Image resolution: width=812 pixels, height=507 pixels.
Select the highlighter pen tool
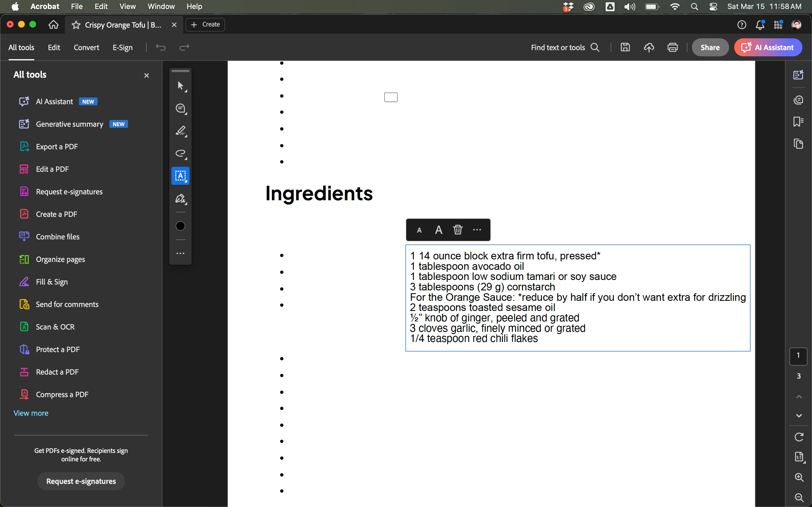click(x=180, y=131)
